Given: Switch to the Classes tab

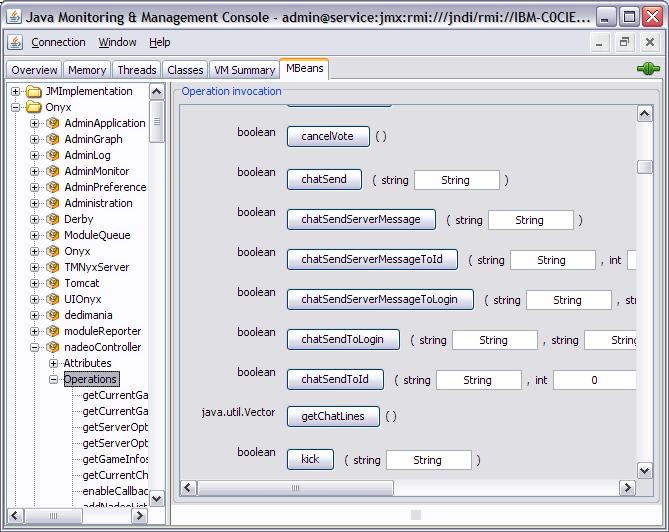Looking at the screenshot, I should 185,70.
